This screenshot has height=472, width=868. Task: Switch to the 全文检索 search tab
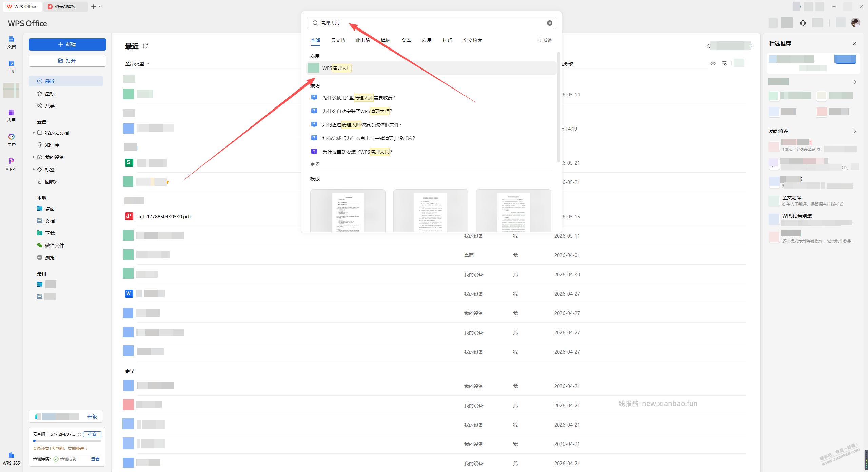[472, 40]
